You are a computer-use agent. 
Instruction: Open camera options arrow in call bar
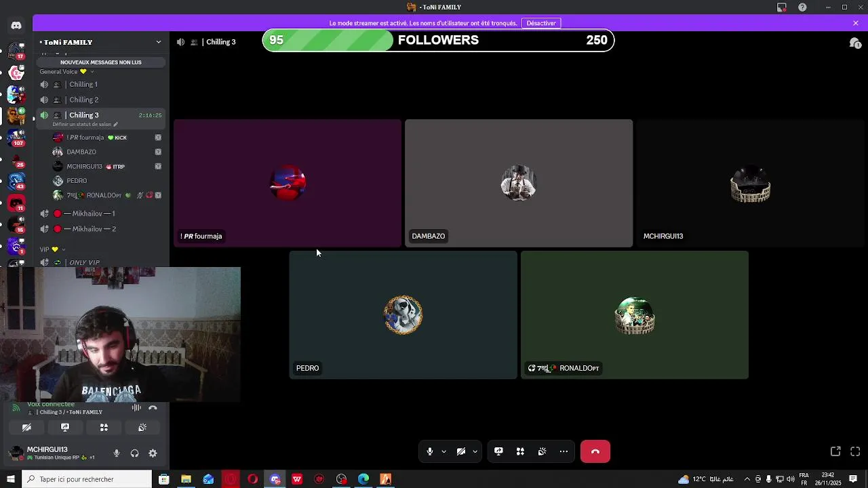(475, 451)
